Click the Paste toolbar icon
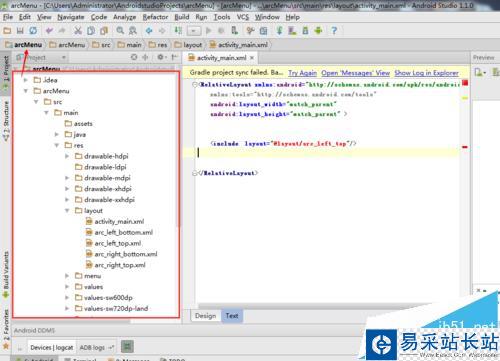 [x=104, y=31]
